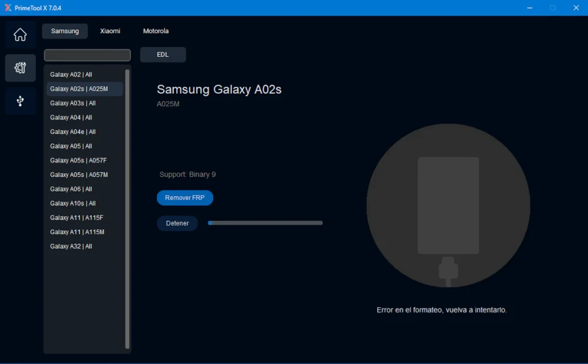Click the A025M model subtitle
Viewport: 588px width, 364px height.
(x=168, y=104)
